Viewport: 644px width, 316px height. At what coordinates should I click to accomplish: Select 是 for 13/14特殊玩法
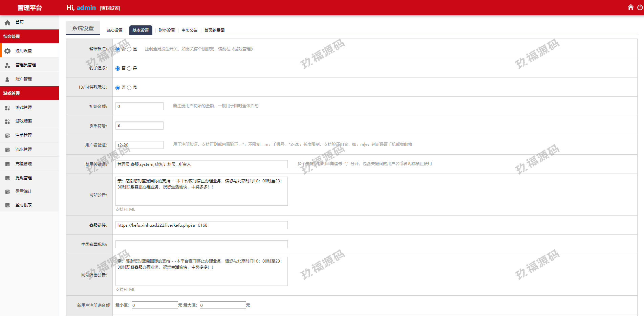coord(129,88)
